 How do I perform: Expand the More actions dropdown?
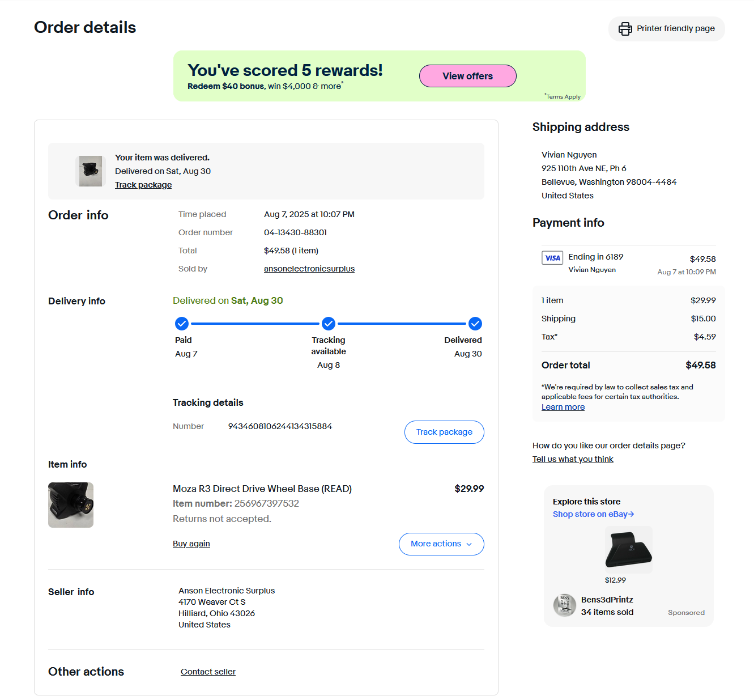pos(441,544)
